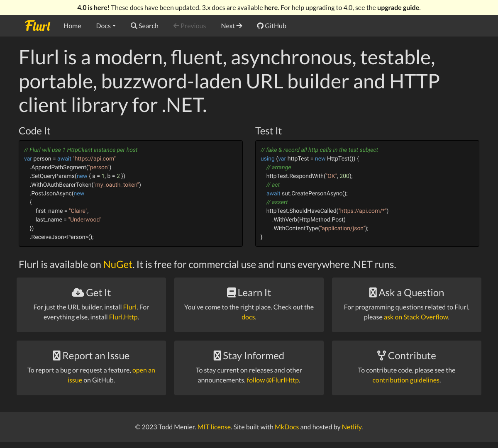498x448 pixels.
Task: Click the '// assert' comment line
Action: coord(277,202)
